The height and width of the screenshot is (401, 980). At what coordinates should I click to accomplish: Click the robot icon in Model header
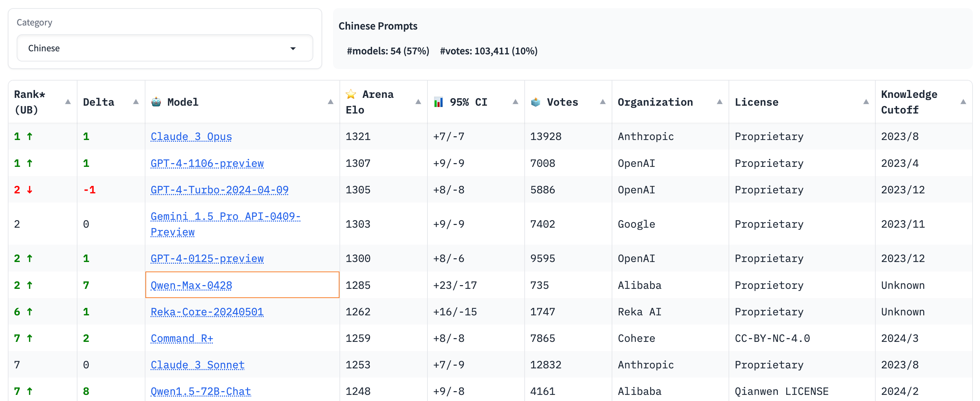tap(156, 102)
